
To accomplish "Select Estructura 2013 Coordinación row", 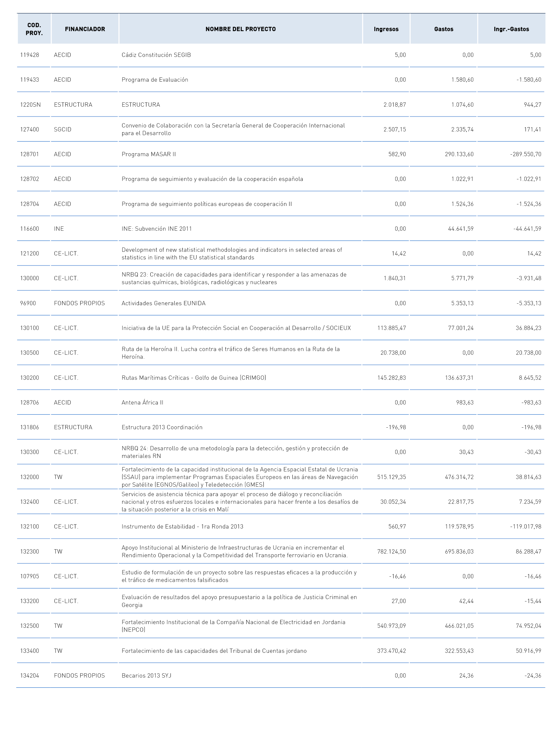I will (281, 427).
